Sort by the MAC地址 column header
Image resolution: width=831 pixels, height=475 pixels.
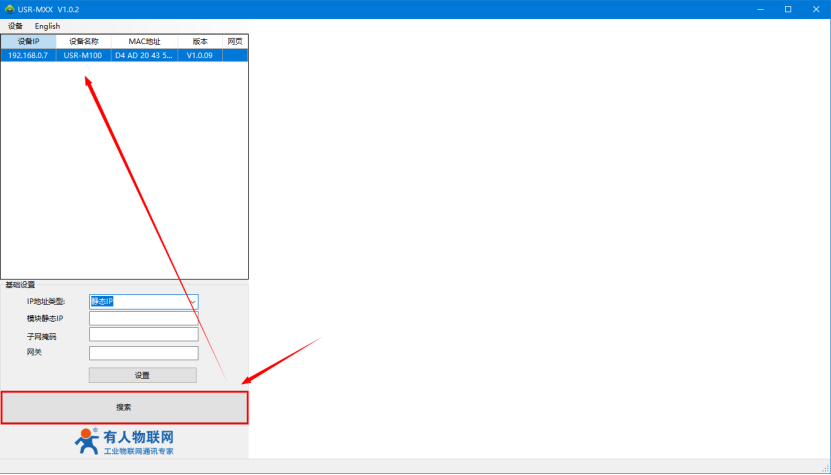pos(144,41)
